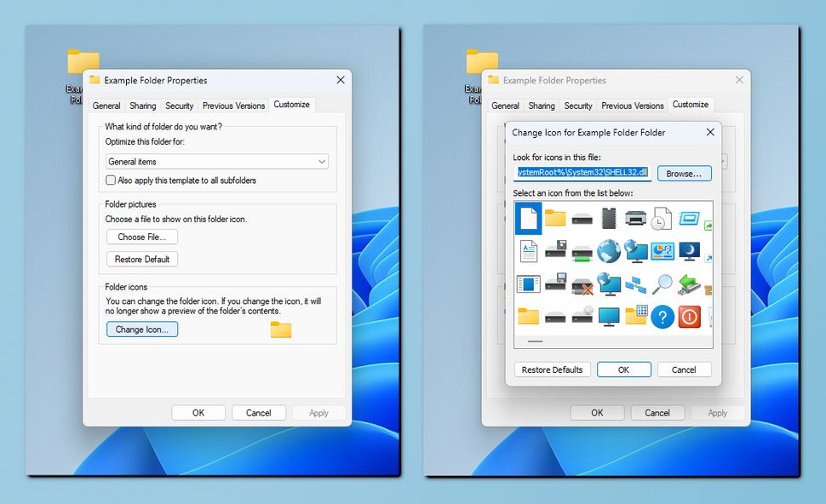Open Change Icon from the Customize tab

point(141,329)
